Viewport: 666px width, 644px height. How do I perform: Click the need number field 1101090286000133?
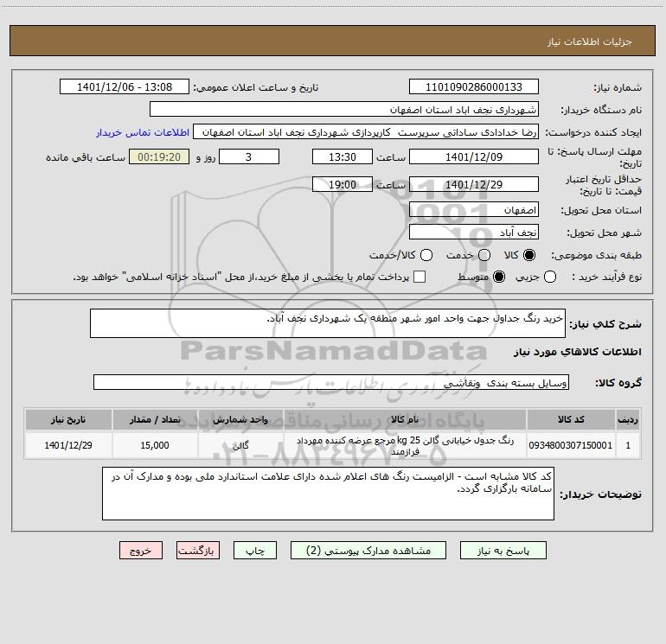474,87
